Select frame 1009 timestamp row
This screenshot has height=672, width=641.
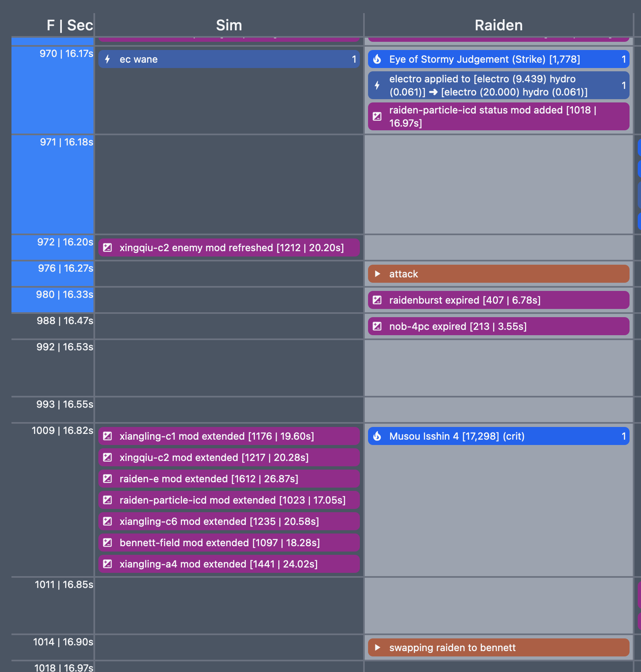click(x=62, y=431)
